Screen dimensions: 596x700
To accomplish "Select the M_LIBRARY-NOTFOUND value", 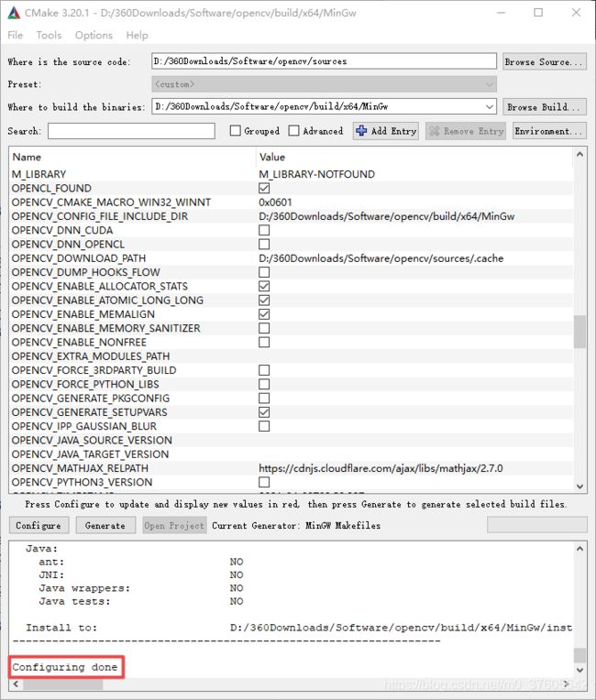I will [x=316, y=174].
